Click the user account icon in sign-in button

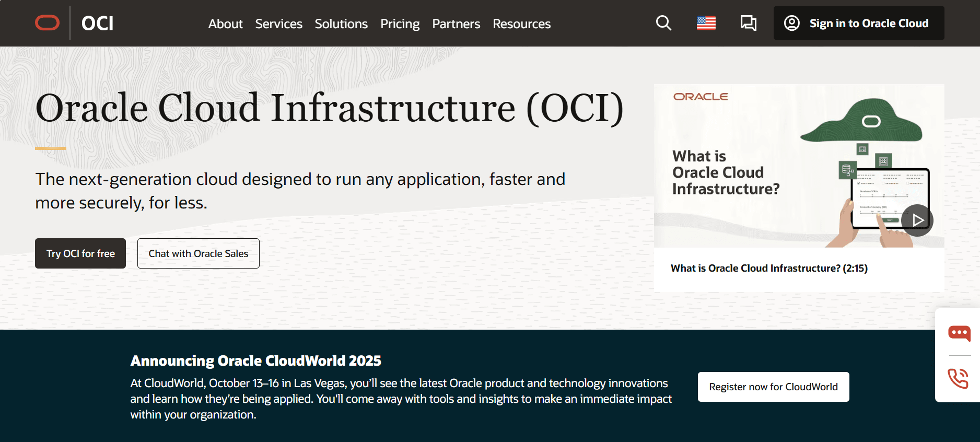click(792, 23)
